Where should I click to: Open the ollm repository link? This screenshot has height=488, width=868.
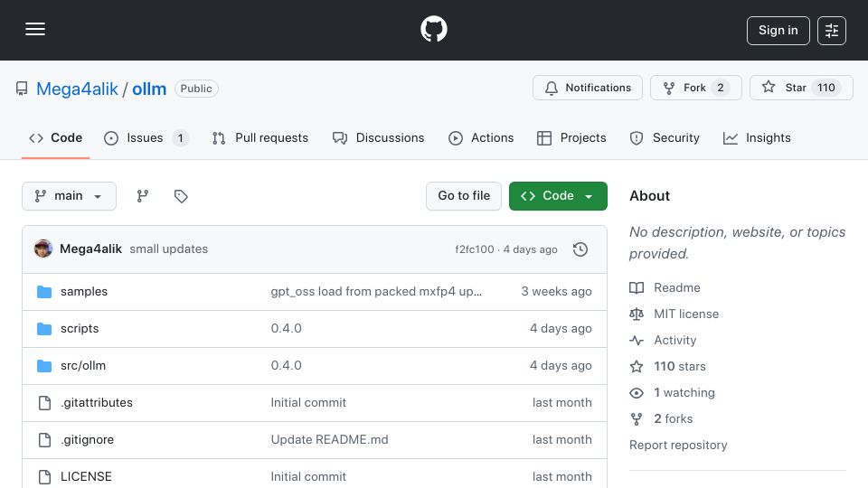pyautogui.click(x=149, y=89)
